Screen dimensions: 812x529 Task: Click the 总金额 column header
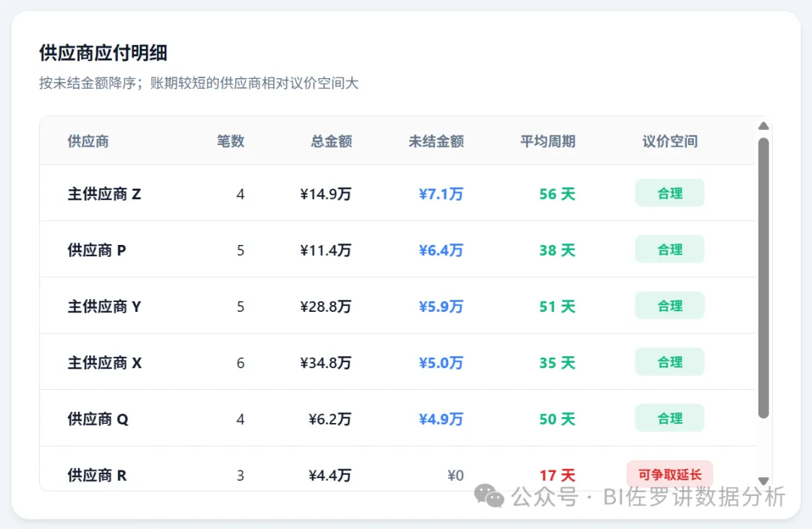(332, 141)
